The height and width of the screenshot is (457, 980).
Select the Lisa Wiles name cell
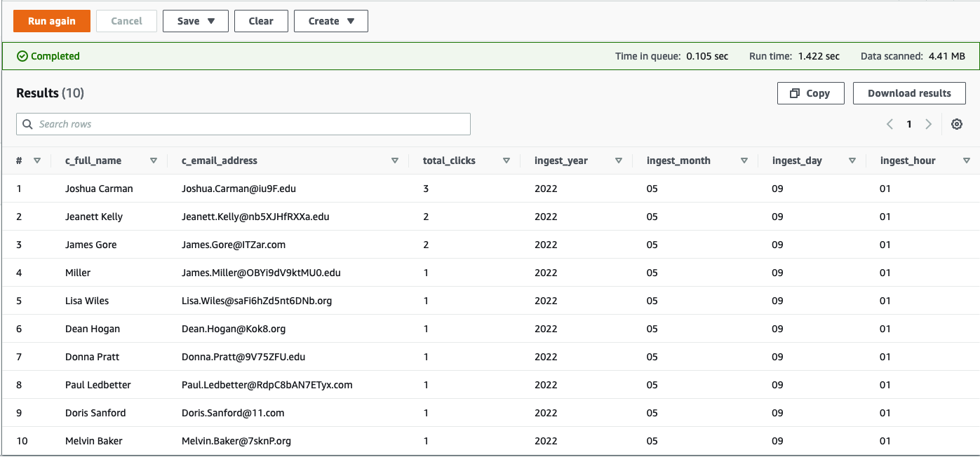(x=87, y=301)
